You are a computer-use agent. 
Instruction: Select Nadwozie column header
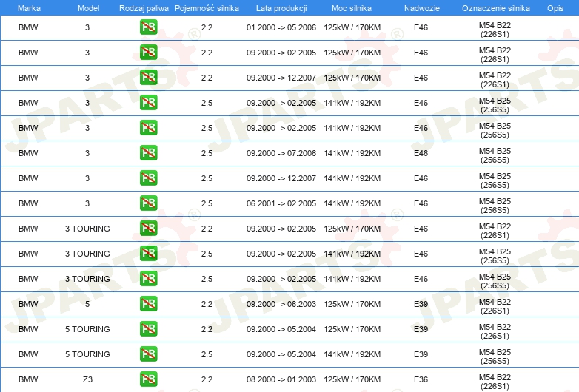[x=422, y=8]
